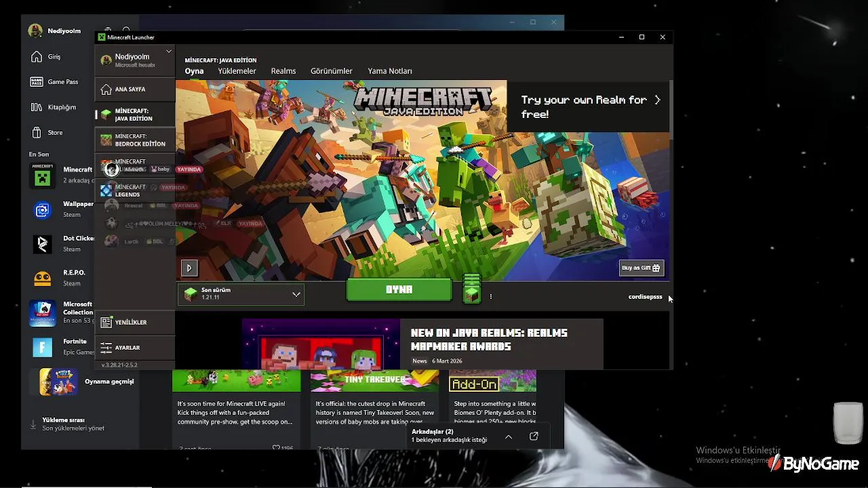Image resolution: width=868 pixels, height=488 pixels.
Task: Switch to the Yüklemeler tab
Action: click(x=237, y=71)
